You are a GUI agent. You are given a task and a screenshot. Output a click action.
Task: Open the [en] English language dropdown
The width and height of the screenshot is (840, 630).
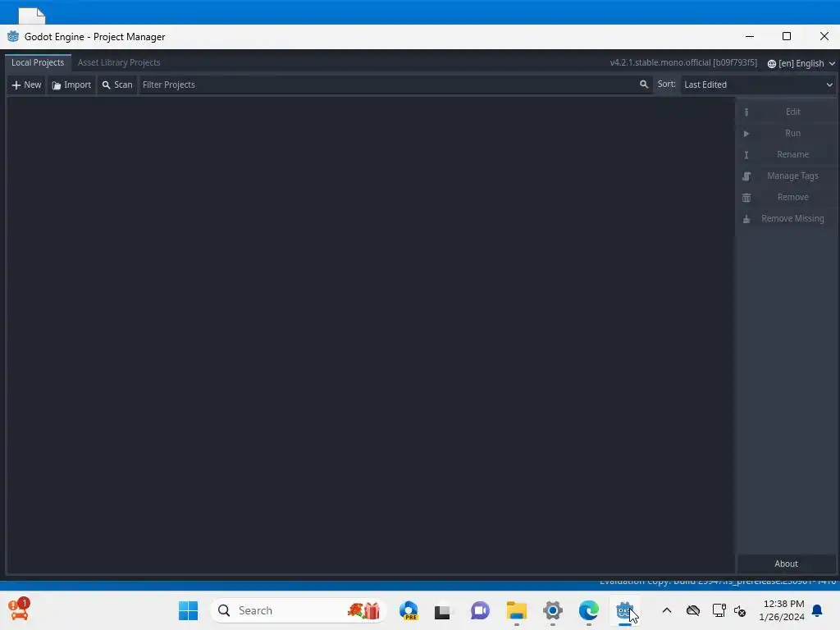click(x=801, y=63)
